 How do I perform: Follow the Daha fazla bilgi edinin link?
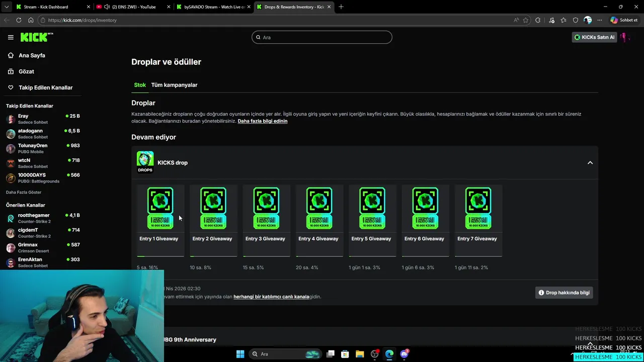point(263,121)
